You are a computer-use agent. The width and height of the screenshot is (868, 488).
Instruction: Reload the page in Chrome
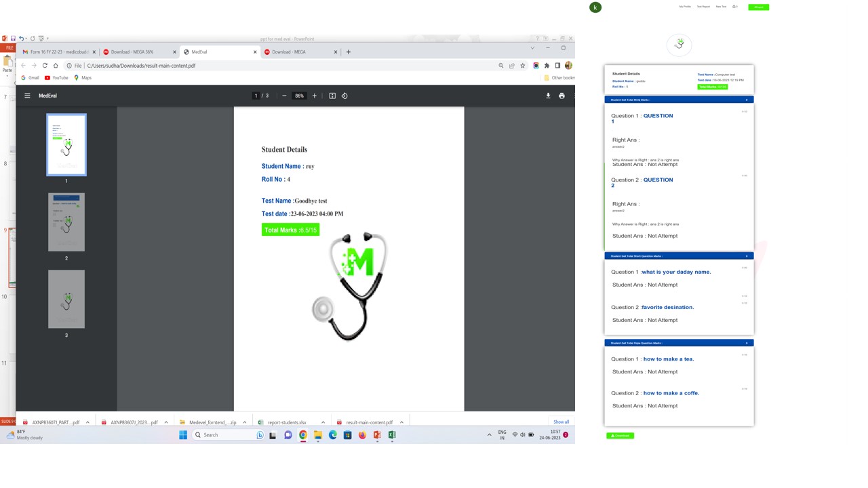tap(45, 66)
